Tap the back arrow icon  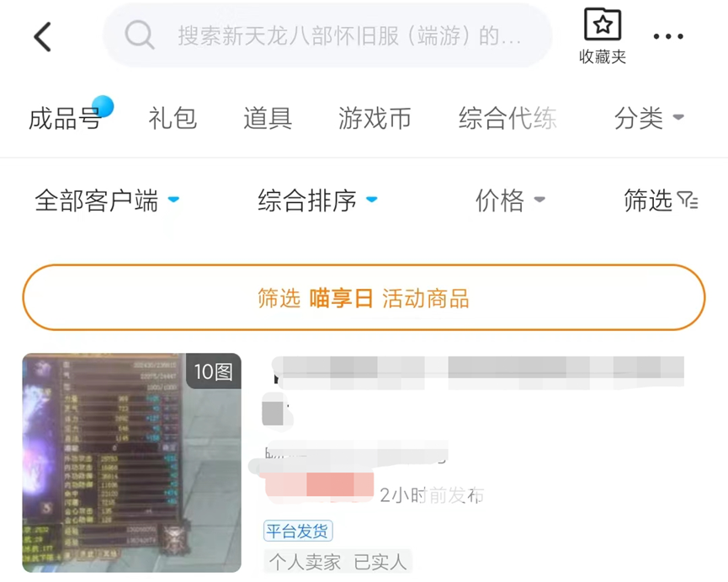point(42,37)
